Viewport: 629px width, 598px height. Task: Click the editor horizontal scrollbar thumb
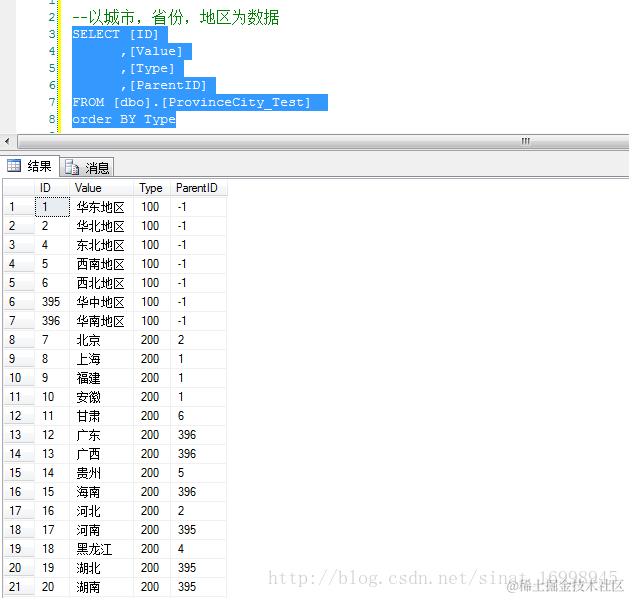[x=323, y=142]
